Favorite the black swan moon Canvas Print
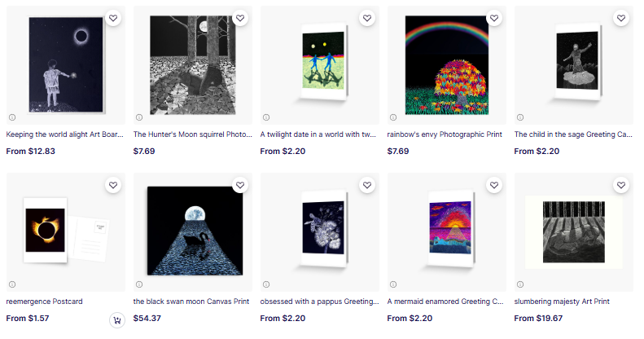 240,185
